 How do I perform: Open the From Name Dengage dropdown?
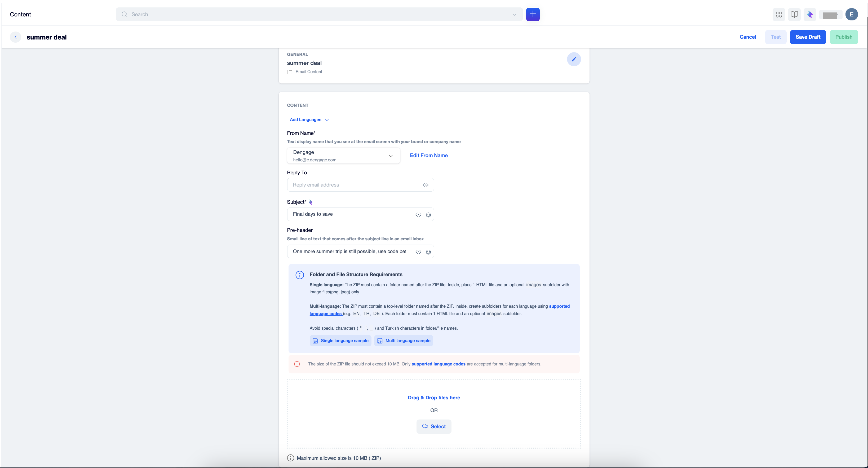tap(343, 156)
